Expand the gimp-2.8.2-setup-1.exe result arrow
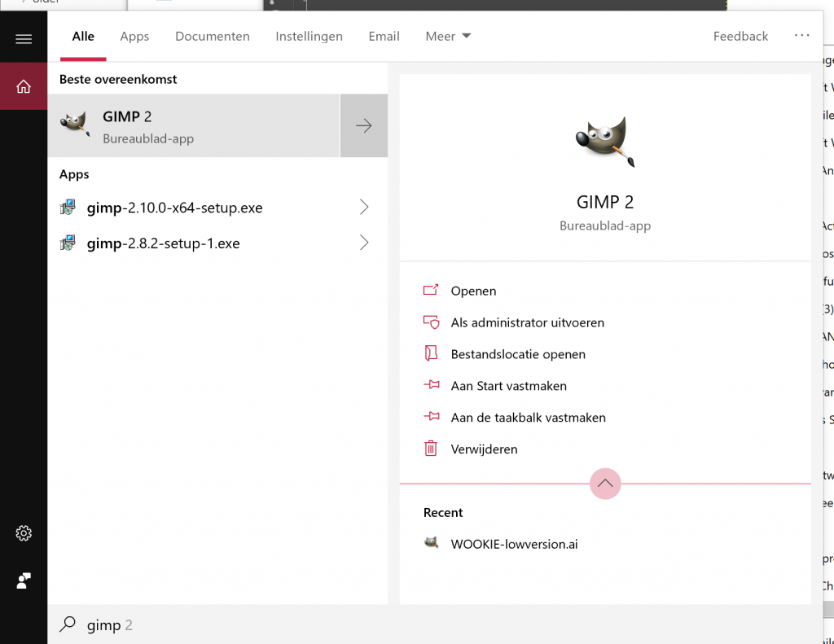Image resolution: width=834 pixels, height=644 pixels. point(364,243)
